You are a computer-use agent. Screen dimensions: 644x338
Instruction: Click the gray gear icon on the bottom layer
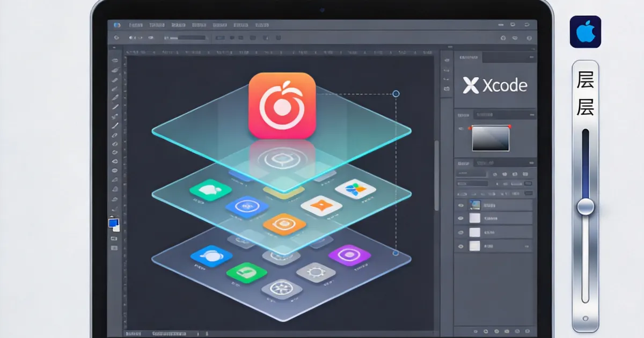316,272
